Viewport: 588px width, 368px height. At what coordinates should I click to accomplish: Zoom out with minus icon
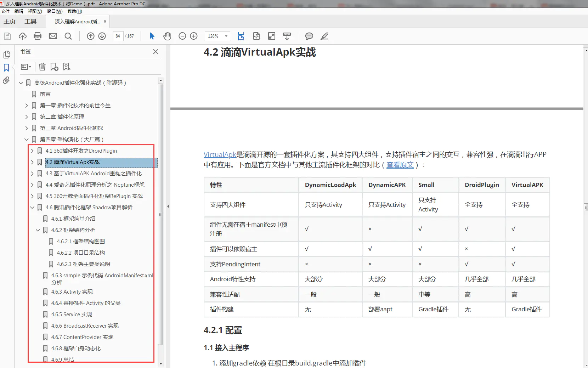pos(182,36)
